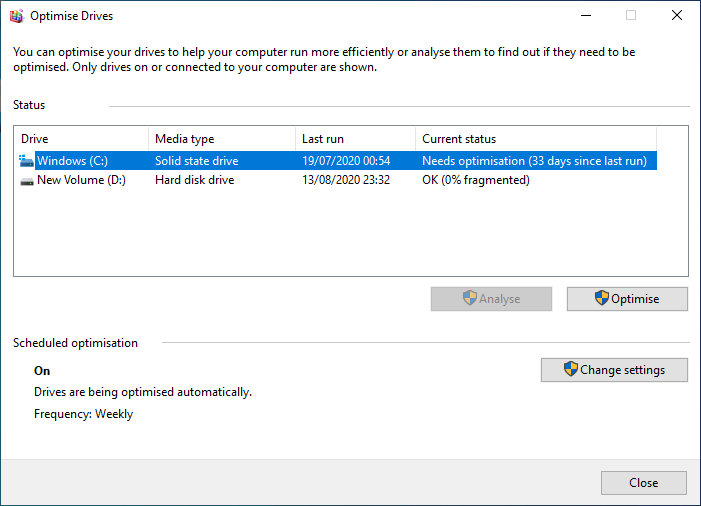
Task: Select the Windows (C:) drive icon
Action: click(26, 161)
